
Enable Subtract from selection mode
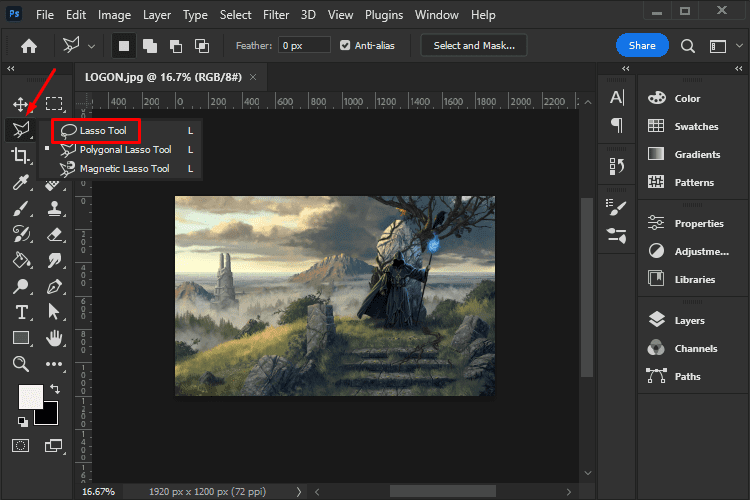(176, 46)
